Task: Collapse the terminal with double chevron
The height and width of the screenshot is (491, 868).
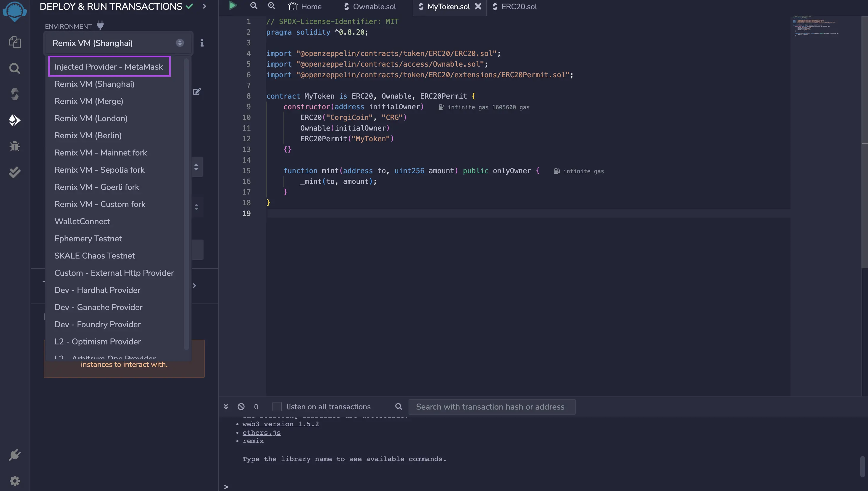Action: coord(226,406)
